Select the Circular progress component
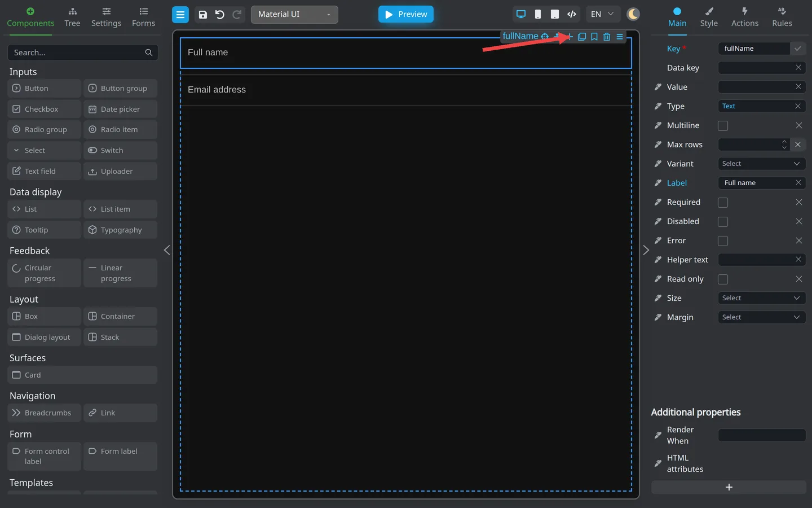 point(45,273)
